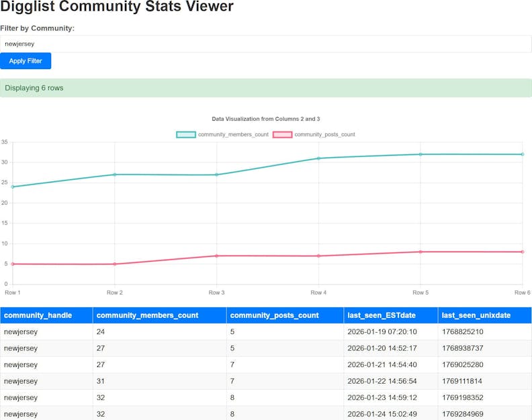Hide the community_posts_count series via legend label
532x420 pixels.
[324, 135]
